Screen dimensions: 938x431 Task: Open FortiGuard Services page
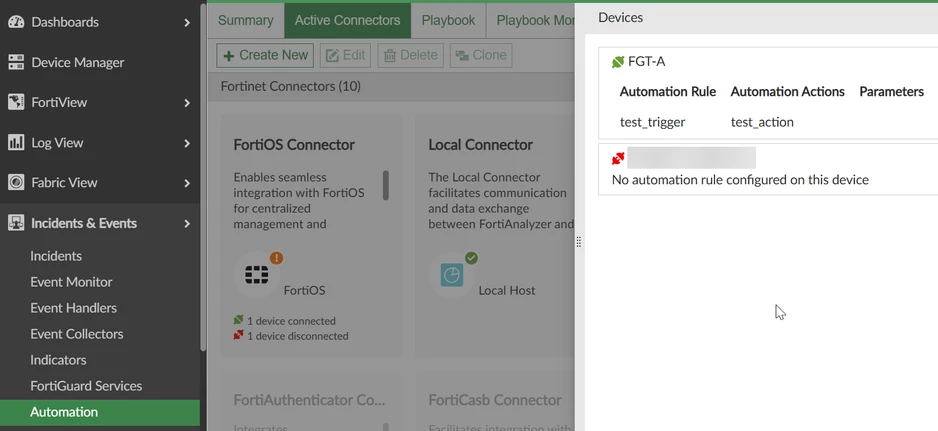[86, 386]
